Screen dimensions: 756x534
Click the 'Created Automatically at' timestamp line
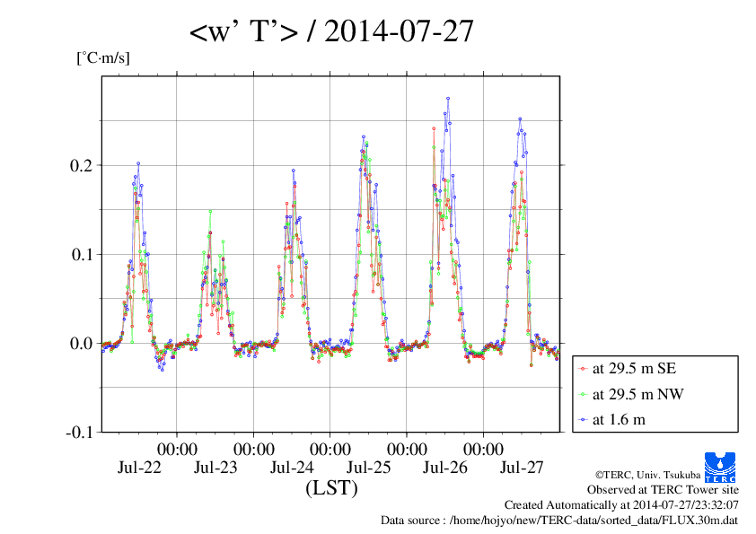621,505
